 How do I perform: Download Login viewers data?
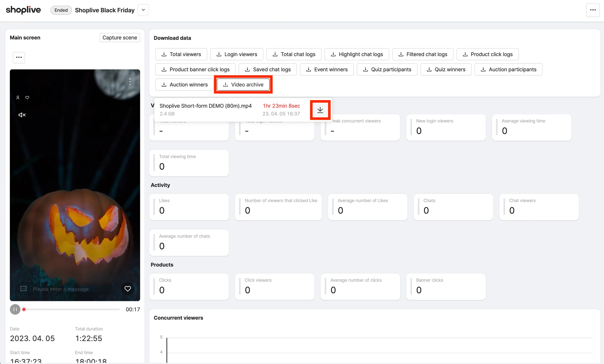click(x=237, y=54)
